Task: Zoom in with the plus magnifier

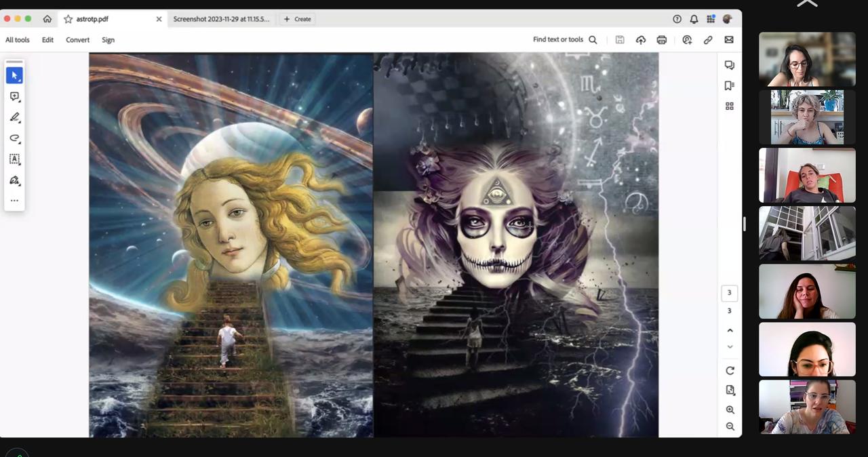Action: (730, 410)
